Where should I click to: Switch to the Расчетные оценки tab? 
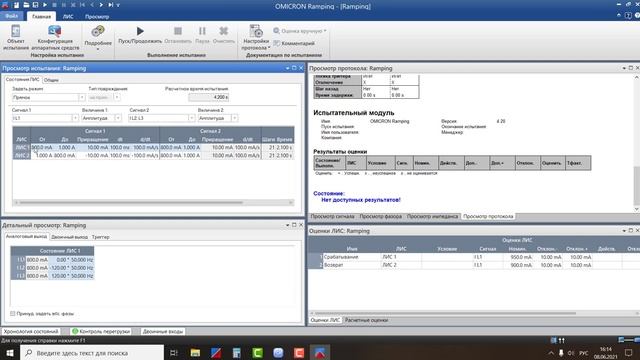pos(367,320)
